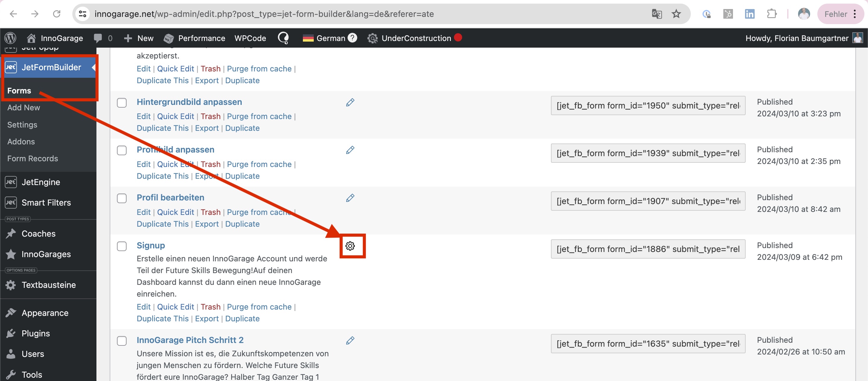This screenshot has width=868, height=381.
Task: Select checkbox for Hintergrundbild anpassen form
Action: click(x=122, y=102)
